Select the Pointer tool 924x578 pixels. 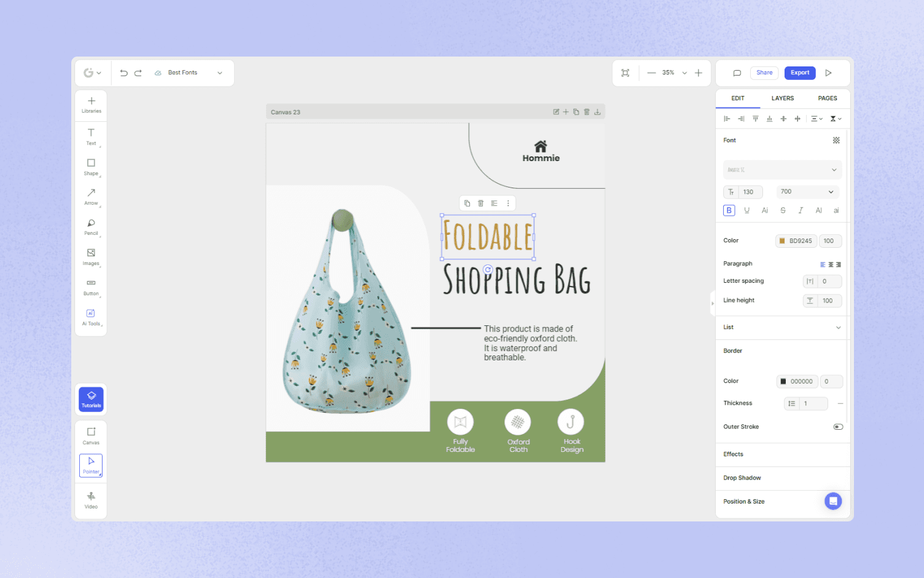91,465
